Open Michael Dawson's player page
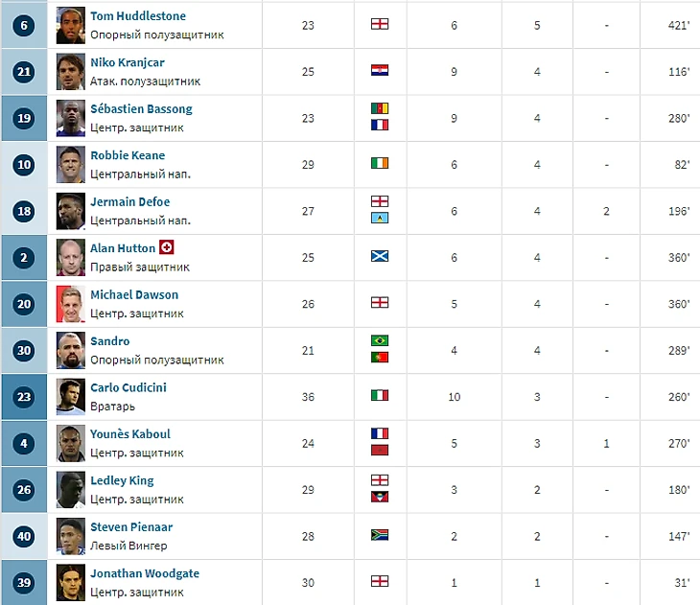The image size is (700, 605). click(x=133, y=294)
